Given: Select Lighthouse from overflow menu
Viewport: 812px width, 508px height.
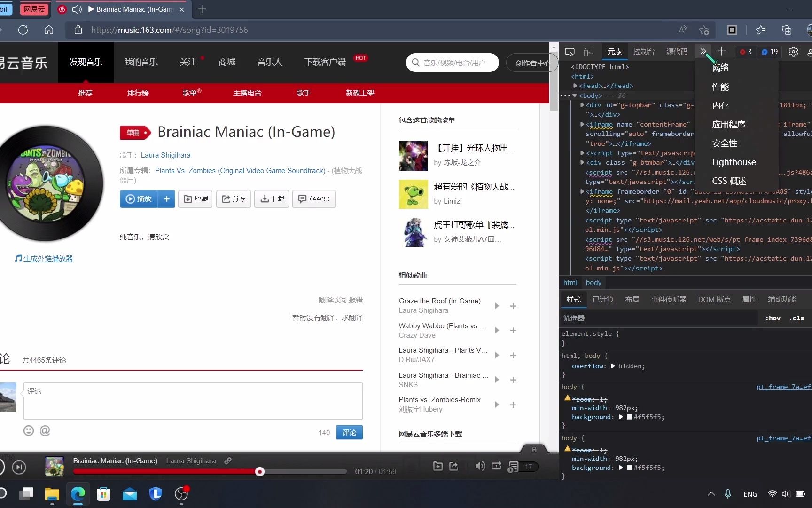Looking at the screenshot, I should 734,162.
